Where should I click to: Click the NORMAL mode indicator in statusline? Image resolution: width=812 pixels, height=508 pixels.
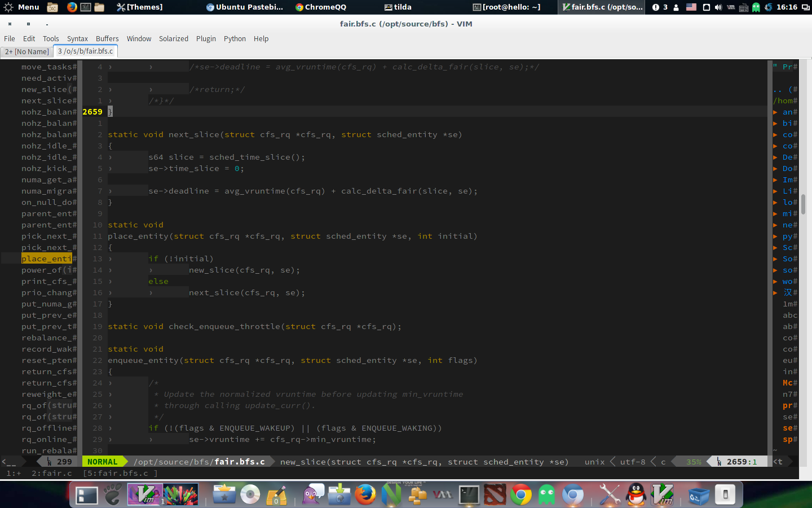pyautogui.click(x=103, y=462)
